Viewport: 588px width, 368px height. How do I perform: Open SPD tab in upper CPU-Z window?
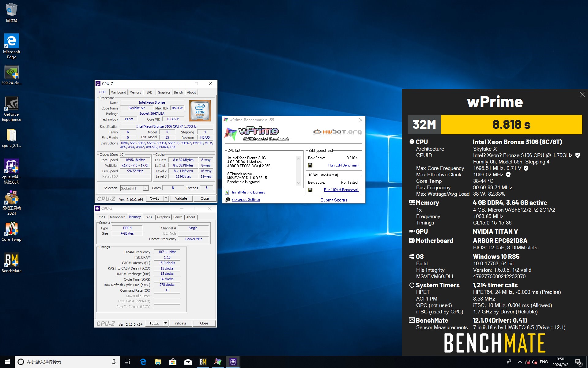pos(149,92)
